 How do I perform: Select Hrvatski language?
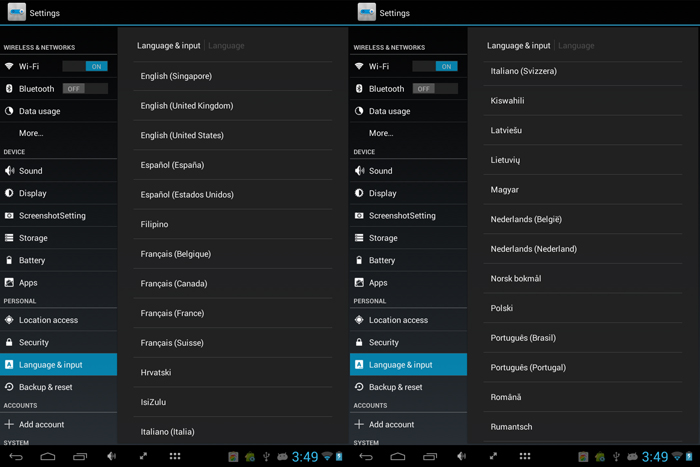(233, 372)
